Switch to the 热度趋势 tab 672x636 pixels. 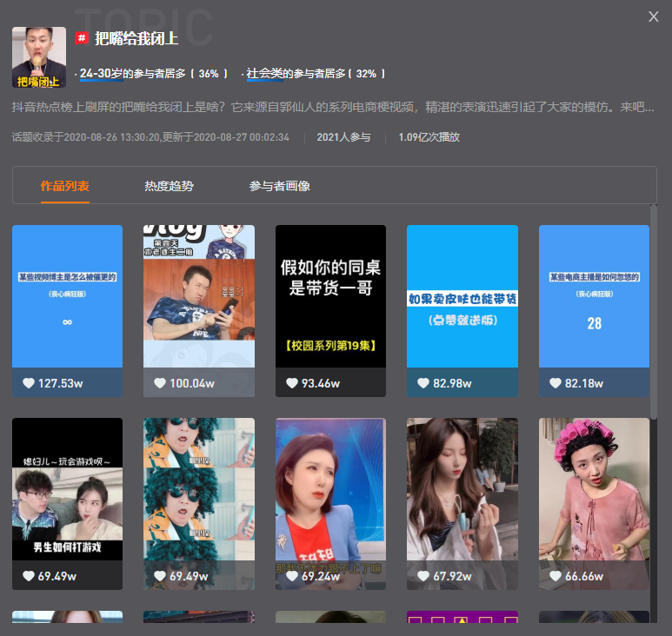[x=169, y=186]
